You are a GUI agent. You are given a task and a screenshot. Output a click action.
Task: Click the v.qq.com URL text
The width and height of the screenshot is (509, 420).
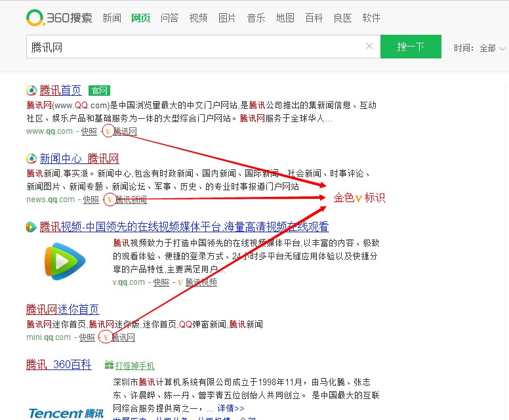click(129, 282)
